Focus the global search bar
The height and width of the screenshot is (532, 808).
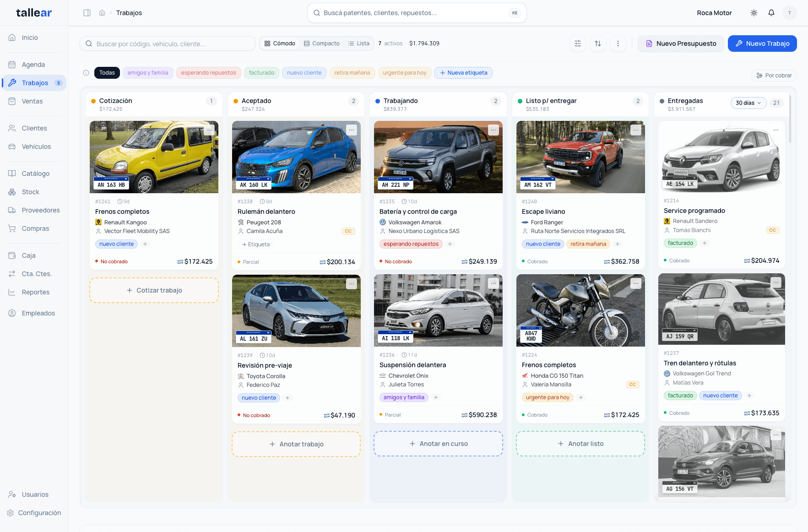(417, 13)
